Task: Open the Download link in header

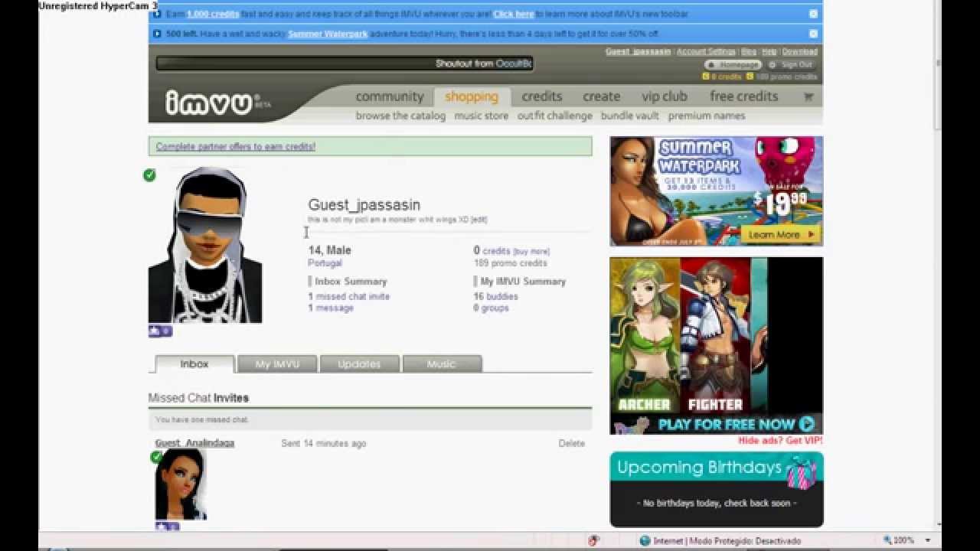Action: [800, 51]
